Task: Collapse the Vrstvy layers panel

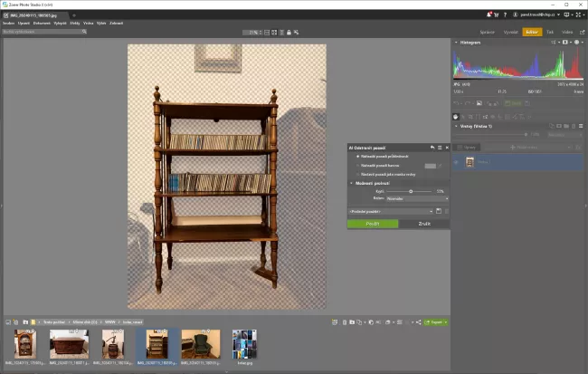Action: click(x=456, y=126)
